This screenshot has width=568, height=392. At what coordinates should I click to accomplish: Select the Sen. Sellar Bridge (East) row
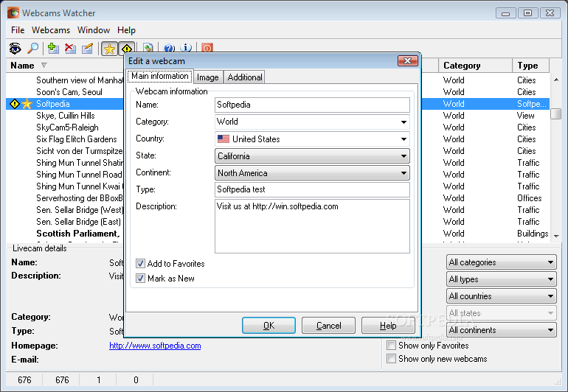[79, 222]
